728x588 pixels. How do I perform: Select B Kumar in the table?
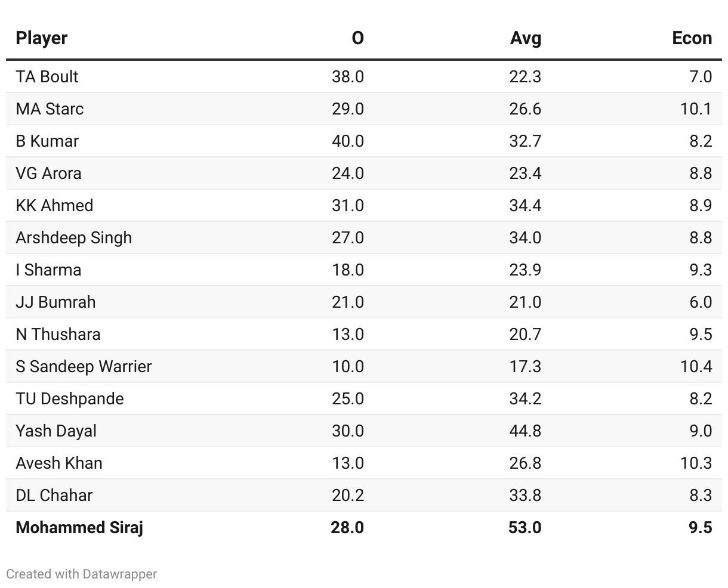pyautogui.click(x=47, y=141)
